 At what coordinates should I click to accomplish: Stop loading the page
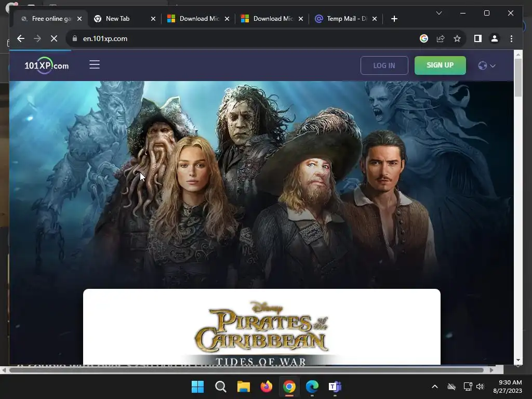(x=54, y=38)
